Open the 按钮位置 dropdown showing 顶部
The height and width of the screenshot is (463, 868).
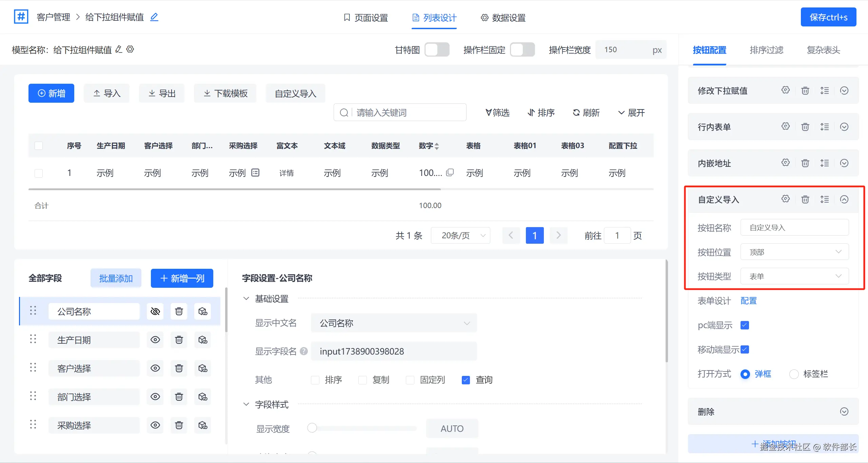tap(794, 252)
